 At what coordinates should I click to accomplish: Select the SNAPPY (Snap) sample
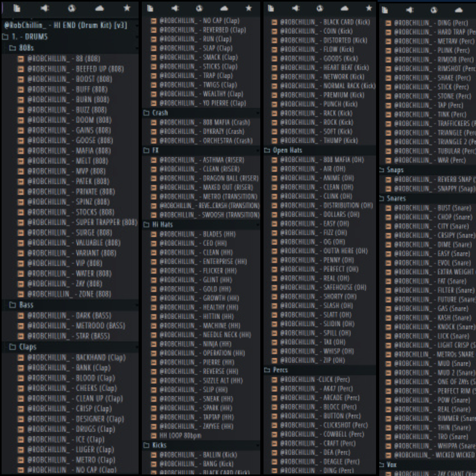435,189
